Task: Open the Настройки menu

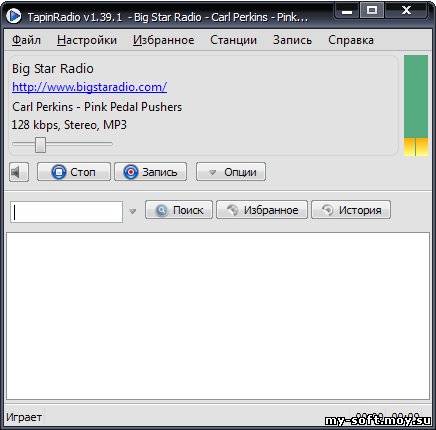Action: (x=87, y=40)
